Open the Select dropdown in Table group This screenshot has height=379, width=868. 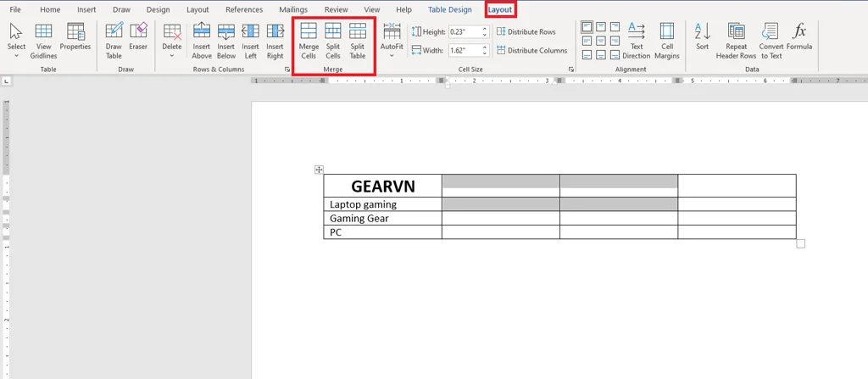[17, 41]
